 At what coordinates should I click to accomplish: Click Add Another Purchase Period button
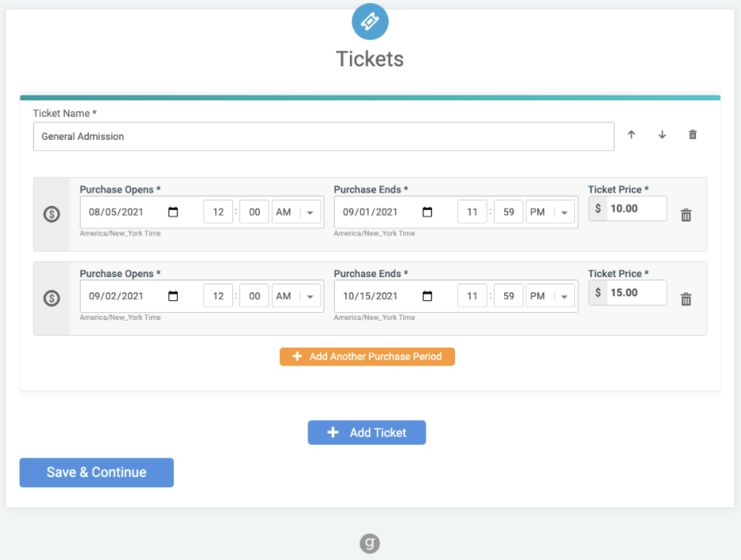click(x=367, y=357)
